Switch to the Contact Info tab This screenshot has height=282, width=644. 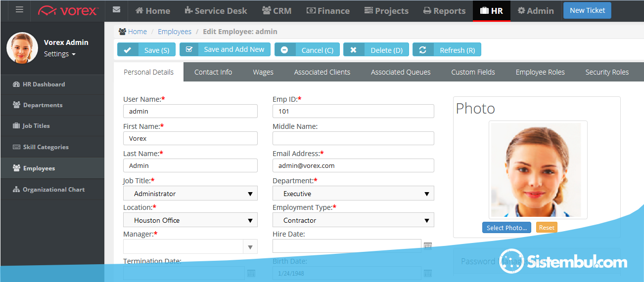coord(213,72)
